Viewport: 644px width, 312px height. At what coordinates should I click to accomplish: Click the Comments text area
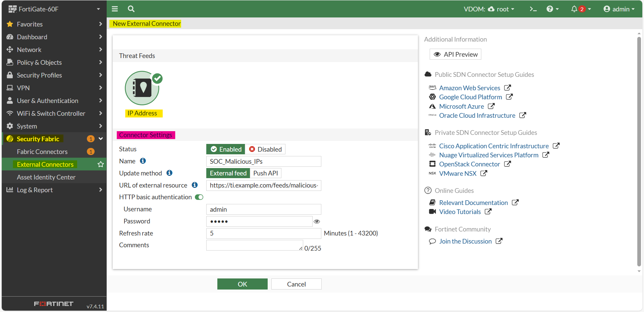pyautogui.click(x=255, y=245)
